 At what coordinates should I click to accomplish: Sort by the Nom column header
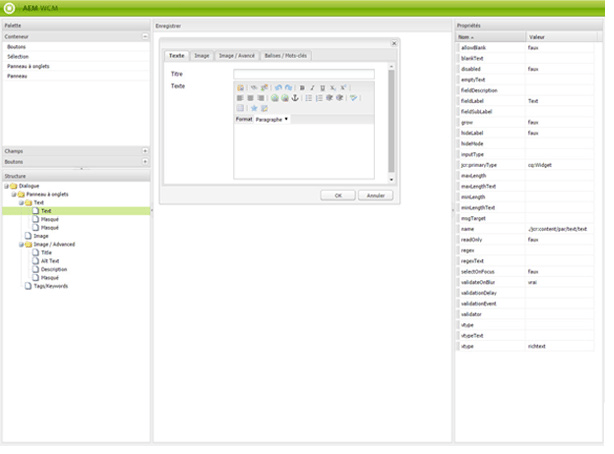click(x=491, y=37)
